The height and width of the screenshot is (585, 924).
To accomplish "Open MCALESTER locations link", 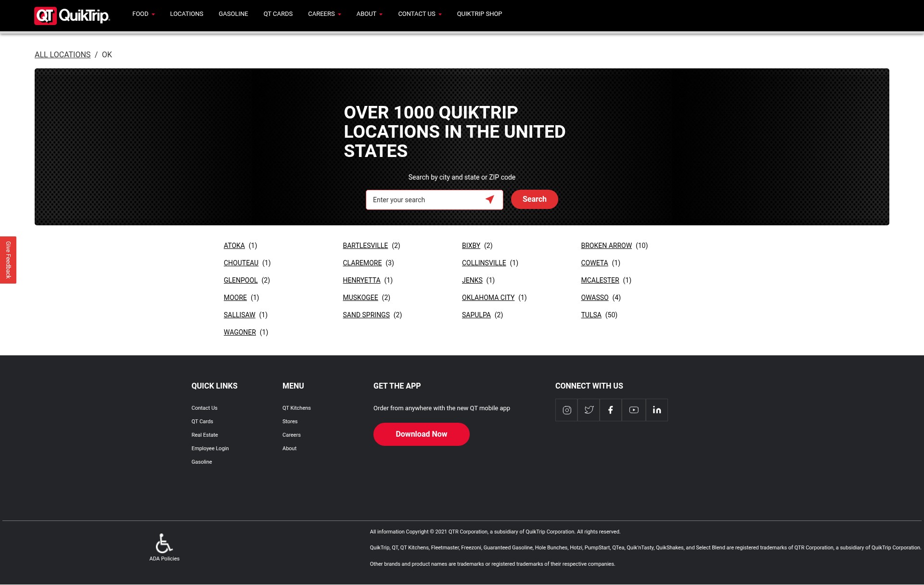I will 600,280.
